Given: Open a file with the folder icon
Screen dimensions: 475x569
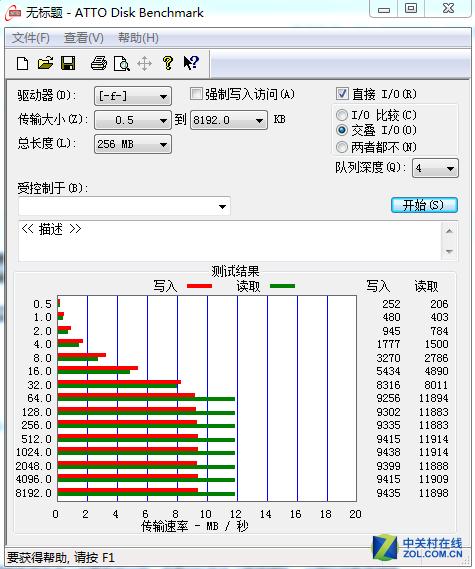Looking at the screenshot, I should [x=45, y=64].
